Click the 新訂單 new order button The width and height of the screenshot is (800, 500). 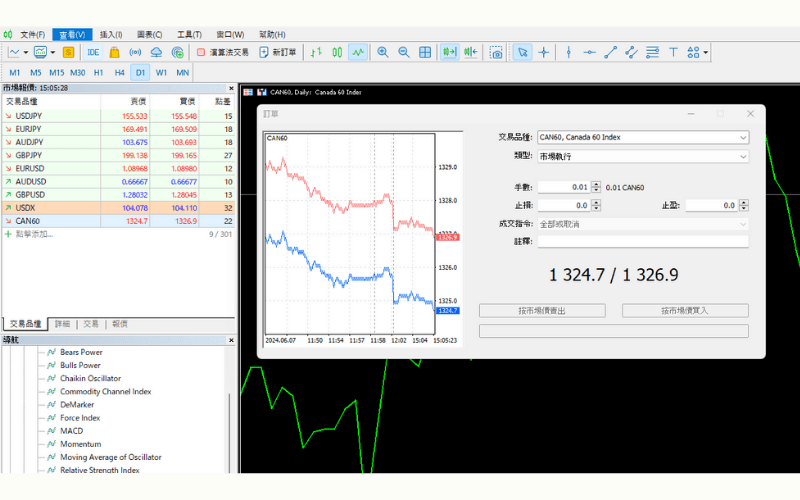click(x=278, y=52)
